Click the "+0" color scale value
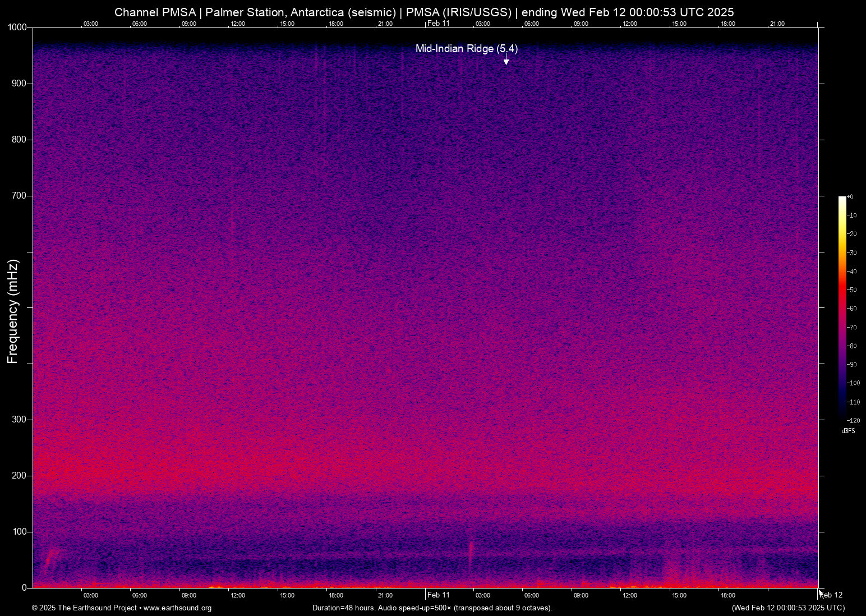The height and width of the screenshot is (616, 866). pos(850,197)
